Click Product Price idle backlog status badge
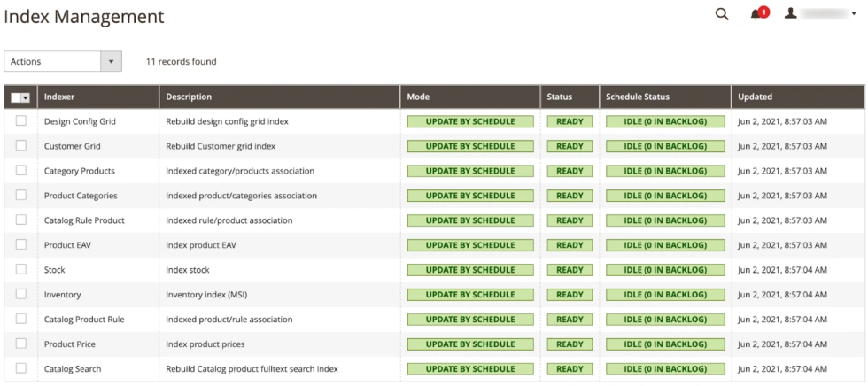This screenshot has height=386, width=868. coord(665,344)
